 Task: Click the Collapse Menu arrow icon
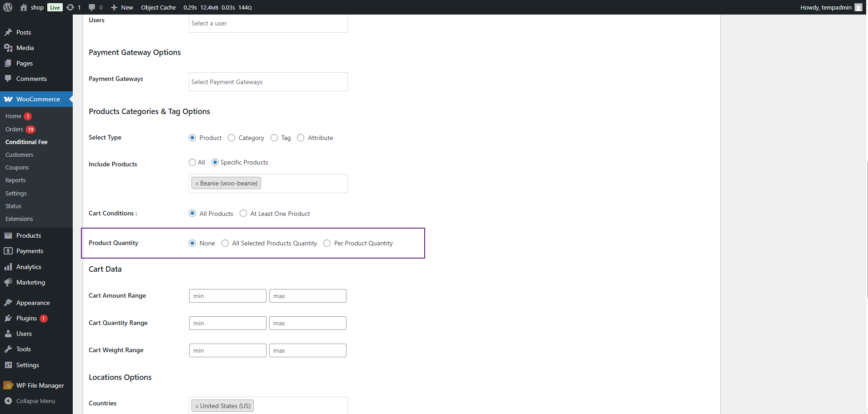pyautogui.click(x=8, y=401)
